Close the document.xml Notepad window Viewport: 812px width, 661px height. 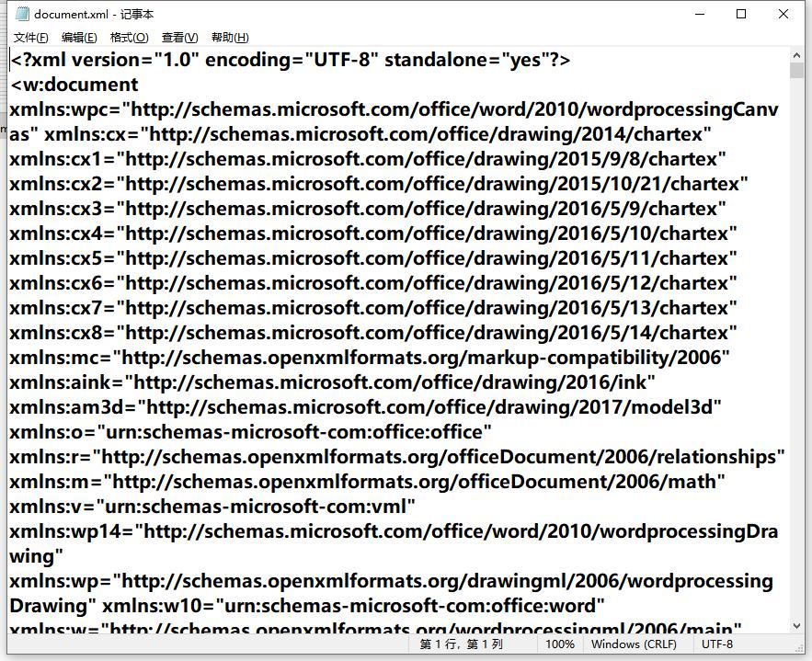[783, 14]
